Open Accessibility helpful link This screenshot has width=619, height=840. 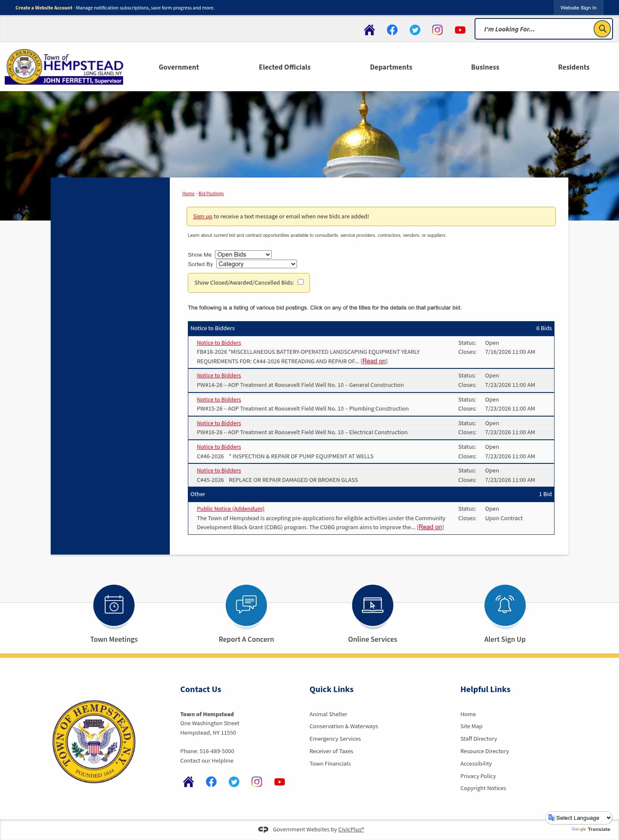[476, 763]
